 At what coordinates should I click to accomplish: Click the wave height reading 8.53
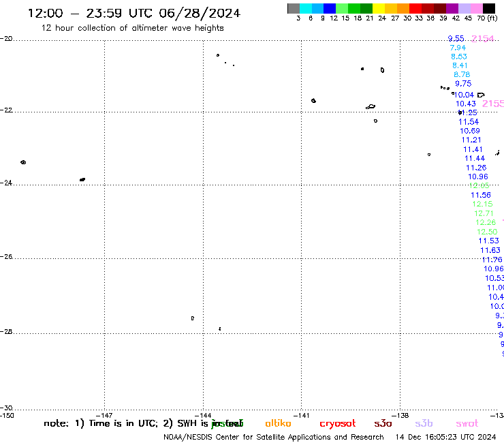pos(459,57)
